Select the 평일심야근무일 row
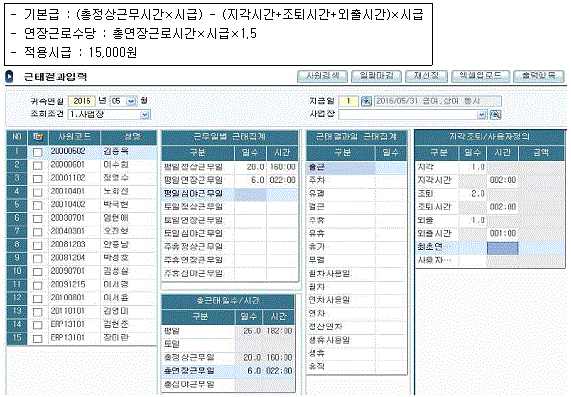The height and width of the screenshot is (397, 571). click(230, 193)
